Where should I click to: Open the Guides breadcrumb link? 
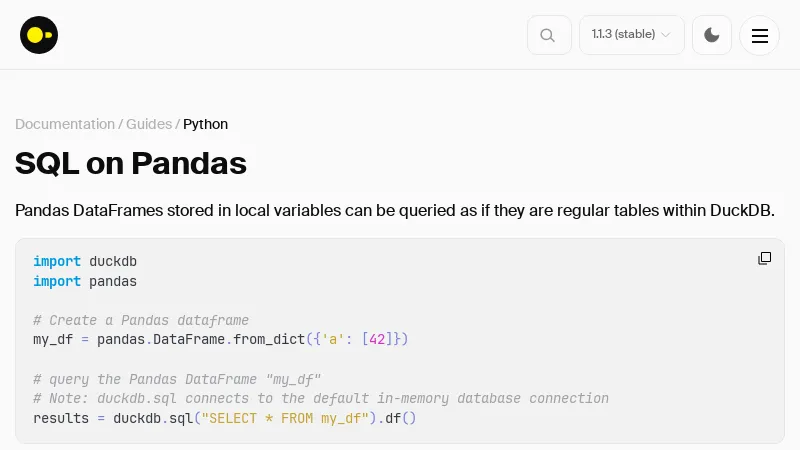pyautogui.click(x=149, y=124)
